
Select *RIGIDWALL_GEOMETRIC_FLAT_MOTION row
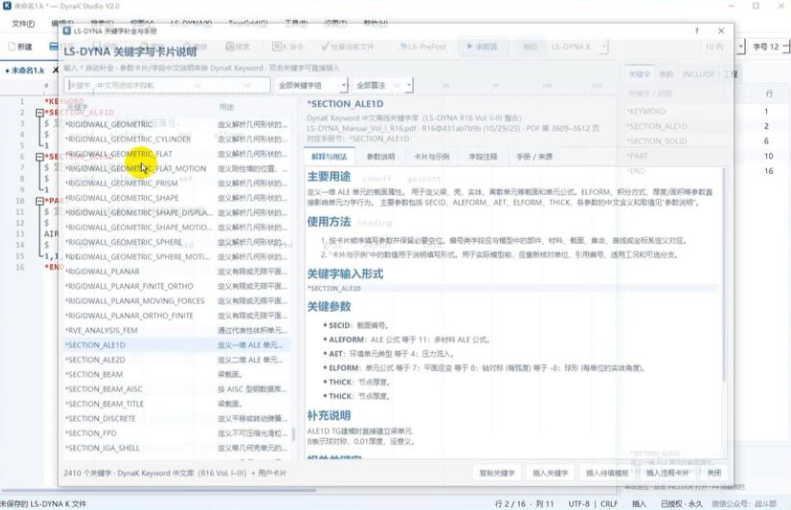coord(176,168)
